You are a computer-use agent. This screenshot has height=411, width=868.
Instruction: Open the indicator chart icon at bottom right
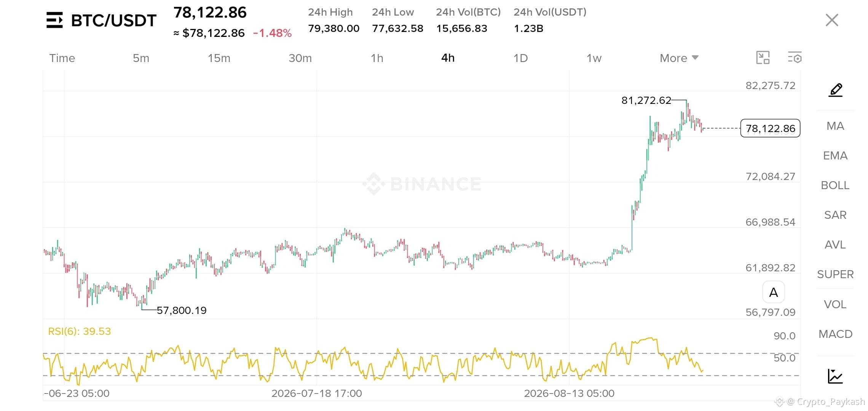[x=835, y=376]
